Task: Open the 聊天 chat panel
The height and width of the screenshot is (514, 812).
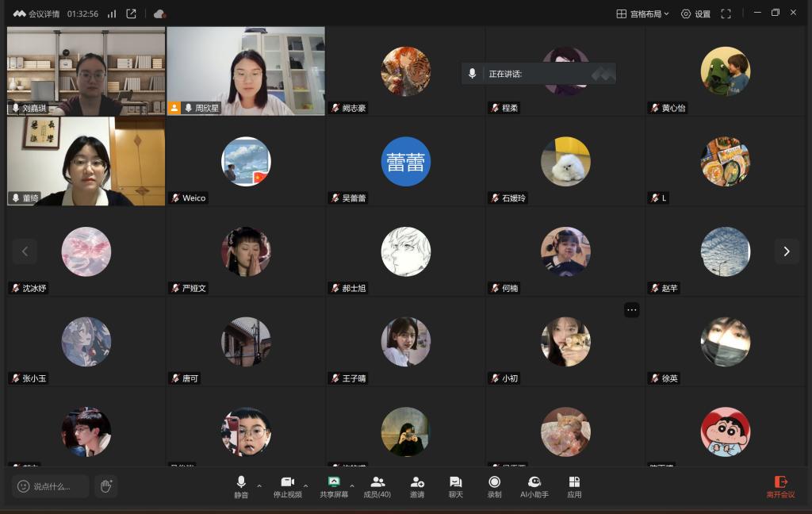Action: (455, 486)
